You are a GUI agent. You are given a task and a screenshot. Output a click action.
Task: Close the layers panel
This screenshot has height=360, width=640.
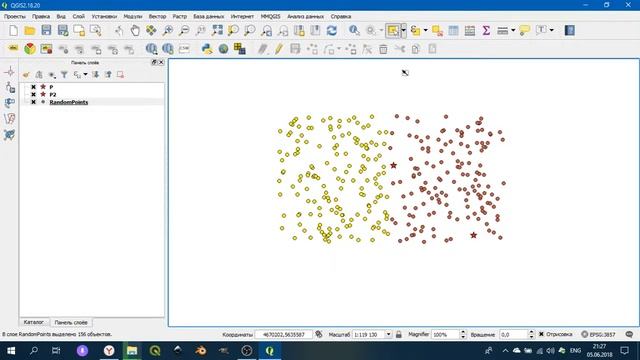(x=161, y=62)
